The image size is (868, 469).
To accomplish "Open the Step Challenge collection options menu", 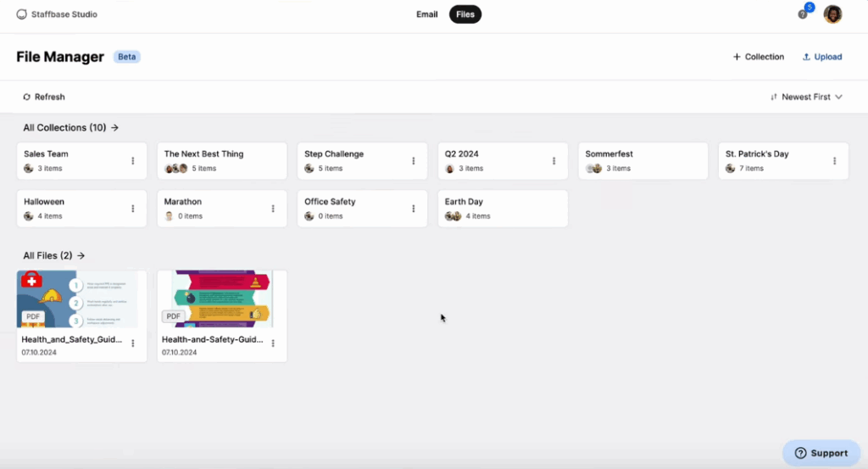I will (413, 161).
